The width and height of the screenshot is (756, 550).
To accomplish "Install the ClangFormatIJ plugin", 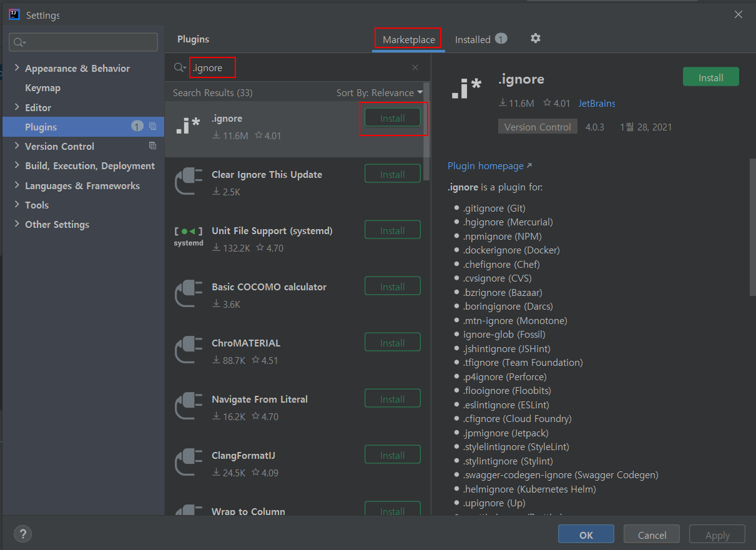I will (393, 455).
